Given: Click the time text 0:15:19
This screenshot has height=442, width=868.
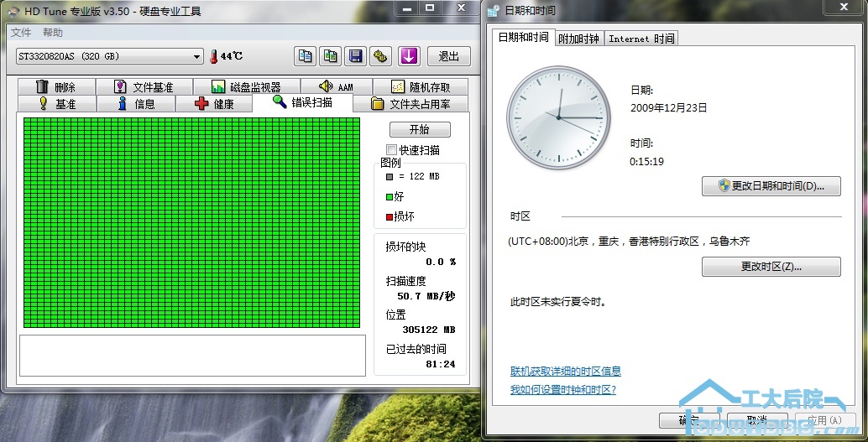Looking at the screenshot, I should (647, 162).
